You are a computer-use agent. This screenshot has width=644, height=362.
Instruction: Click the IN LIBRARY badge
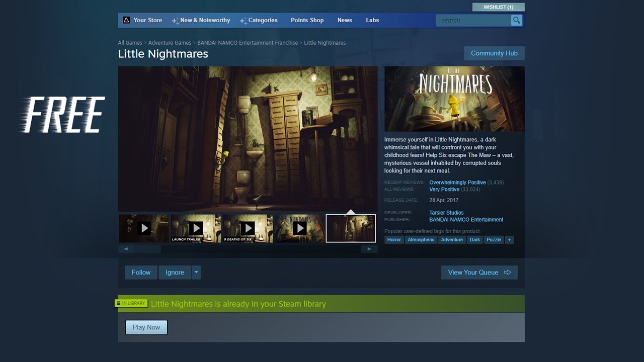(x=131, y=303)
